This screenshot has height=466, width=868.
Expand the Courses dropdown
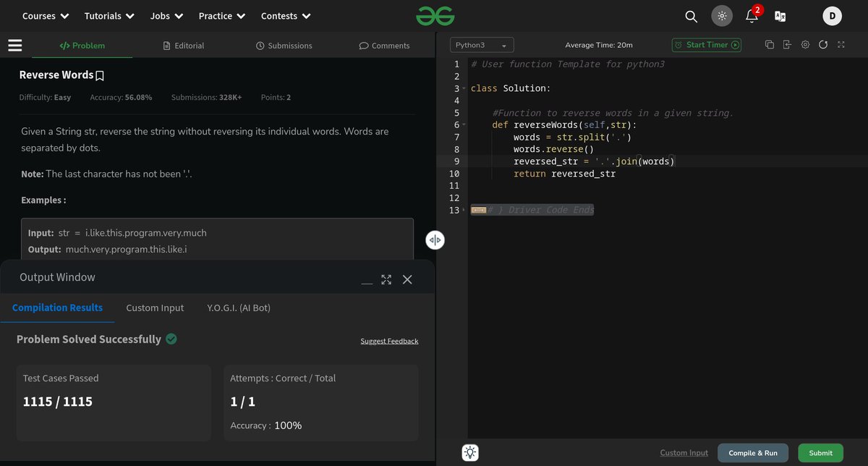(x=46, y=15)
